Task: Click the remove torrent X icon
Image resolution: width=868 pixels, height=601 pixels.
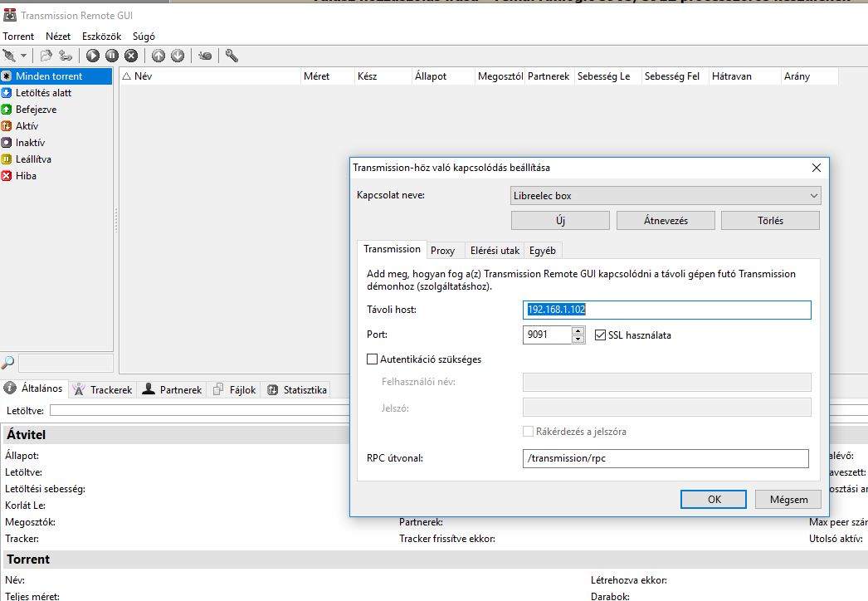Action: point(131,56)
